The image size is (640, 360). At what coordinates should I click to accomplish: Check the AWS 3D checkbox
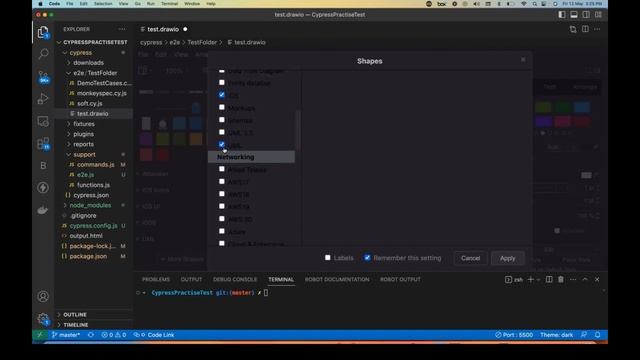click(222, 219)
